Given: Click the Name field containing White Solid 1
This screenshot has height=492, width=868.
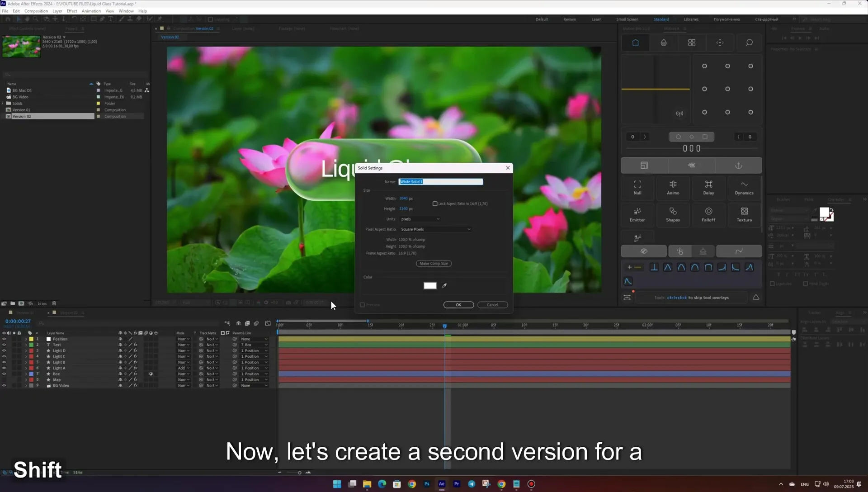Looking at the screenshot, I should click(441, 182).
